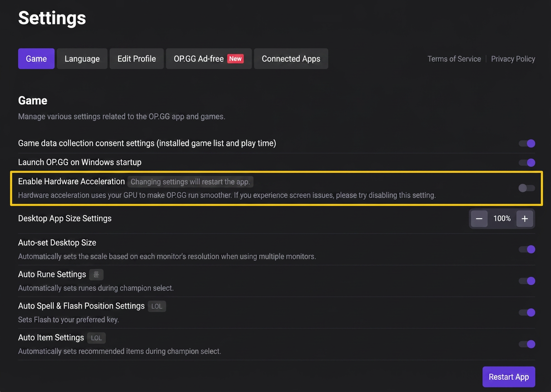Open the OP.GG Ad-free tab

tap(208, 59)
